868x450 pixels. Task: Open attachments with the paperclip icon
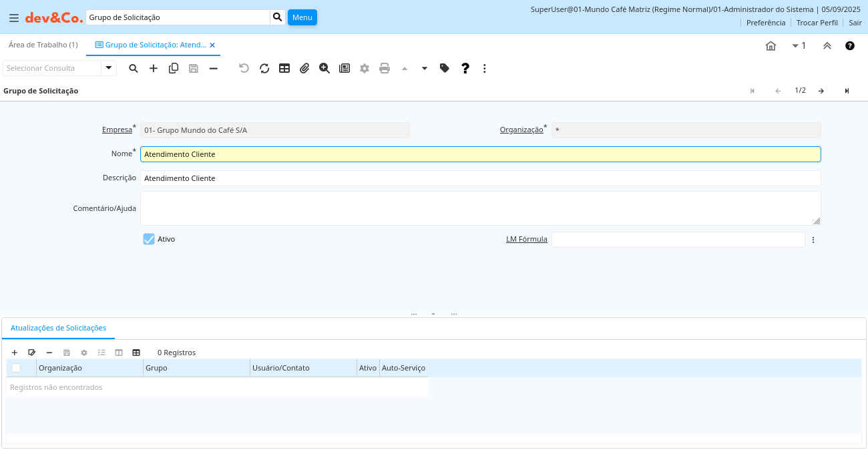pyautogui.click(x=304, y=68)
